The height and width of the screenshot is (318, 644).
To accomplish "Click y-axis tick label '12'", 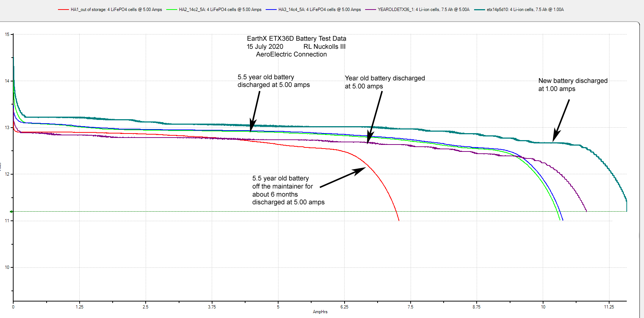I will (x=7, y=174).
